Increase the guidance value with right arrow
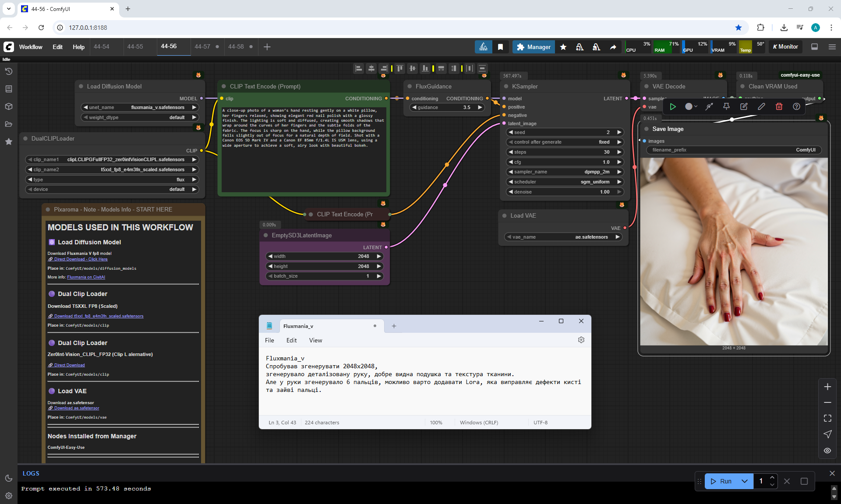 point(480,107)
